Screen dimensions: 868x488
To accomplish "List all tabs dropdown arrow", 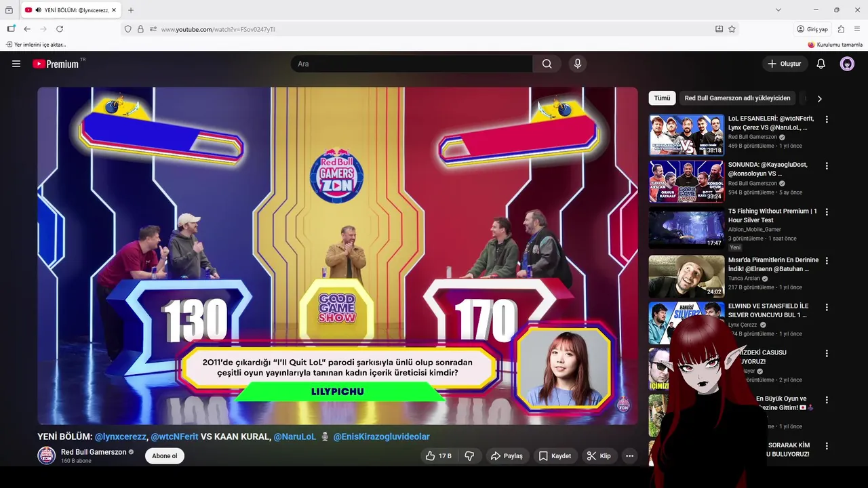I will click(778, 10).
